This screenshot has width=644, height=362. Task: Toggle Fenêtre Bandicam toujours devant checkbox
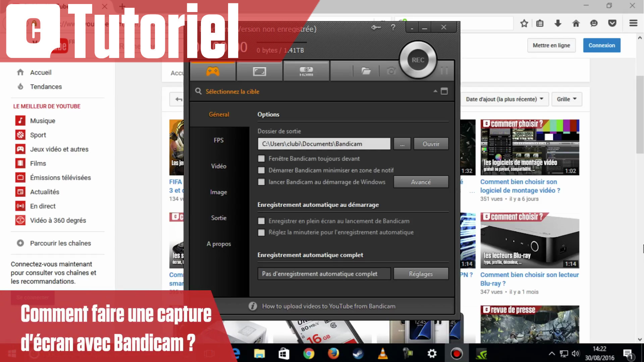pos(261,158)
